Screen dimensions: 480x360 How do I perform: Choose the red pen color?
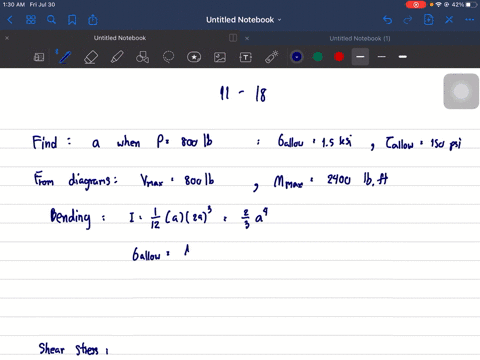coord(339,57)
